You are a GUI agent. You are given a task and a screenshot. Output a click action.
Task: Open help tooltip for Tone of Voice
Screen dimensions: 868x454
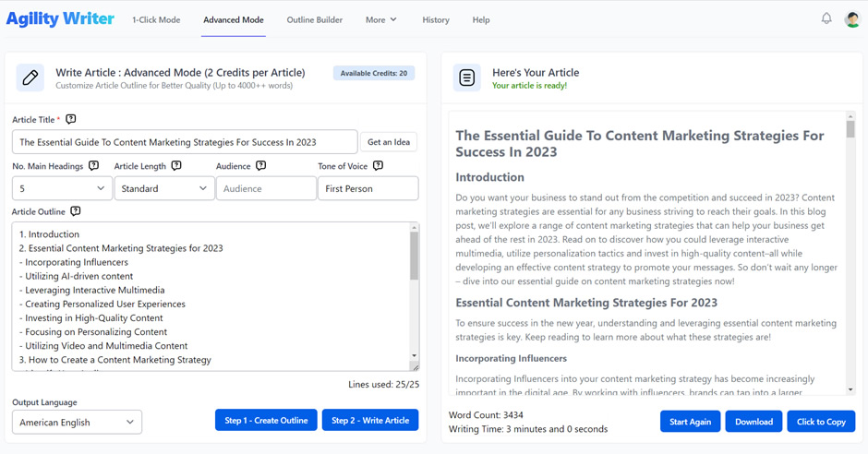coord(378,165)
